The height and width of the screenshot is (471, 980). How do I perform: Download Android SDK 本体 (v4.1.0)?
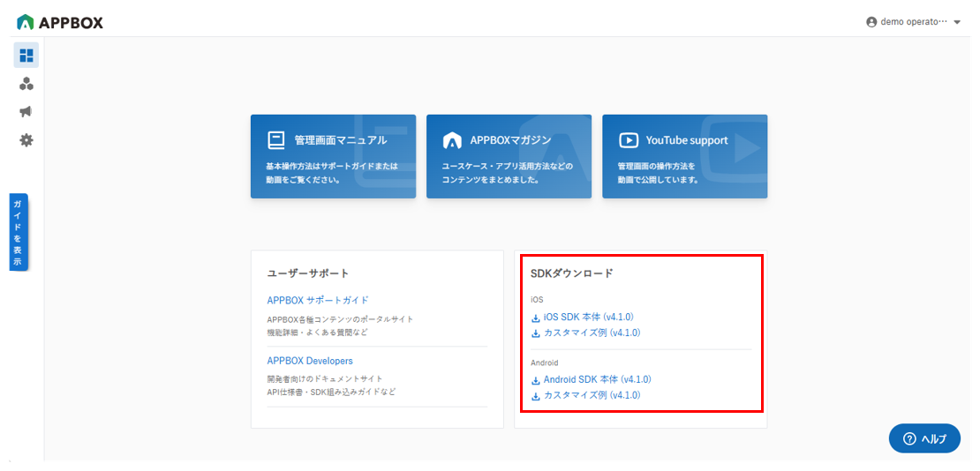(x=598, y=379)
